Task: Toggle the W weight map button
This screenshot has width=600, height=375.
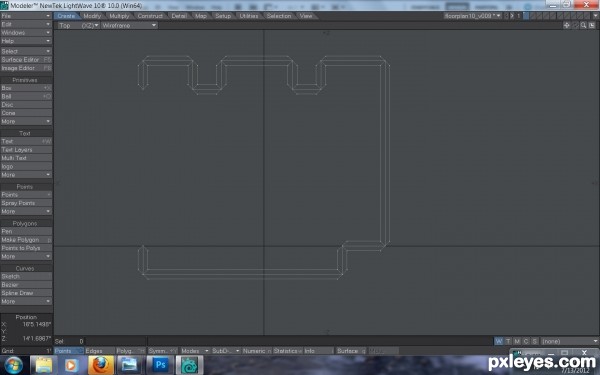Action: tap(499, 341)
